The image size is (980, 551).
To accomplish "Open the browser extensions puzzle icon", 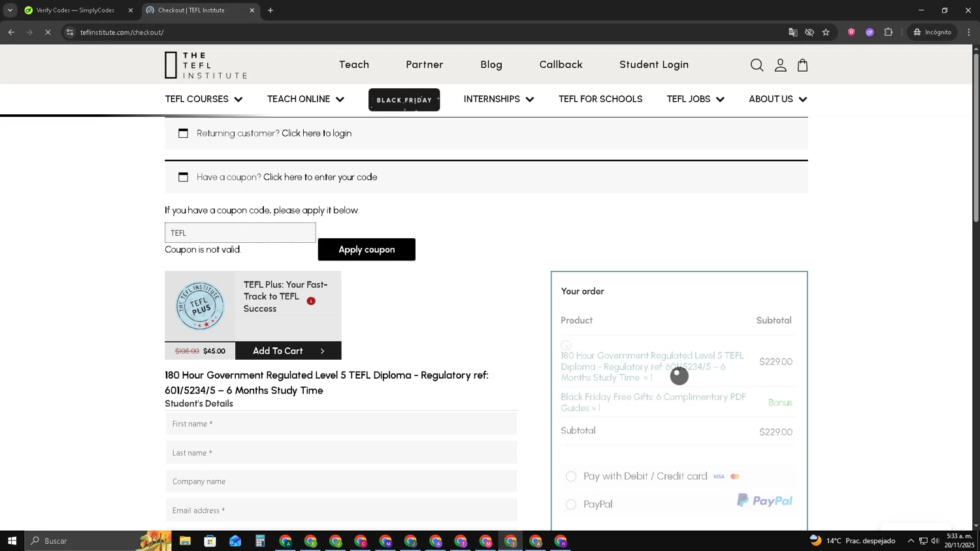I will 889,32.
